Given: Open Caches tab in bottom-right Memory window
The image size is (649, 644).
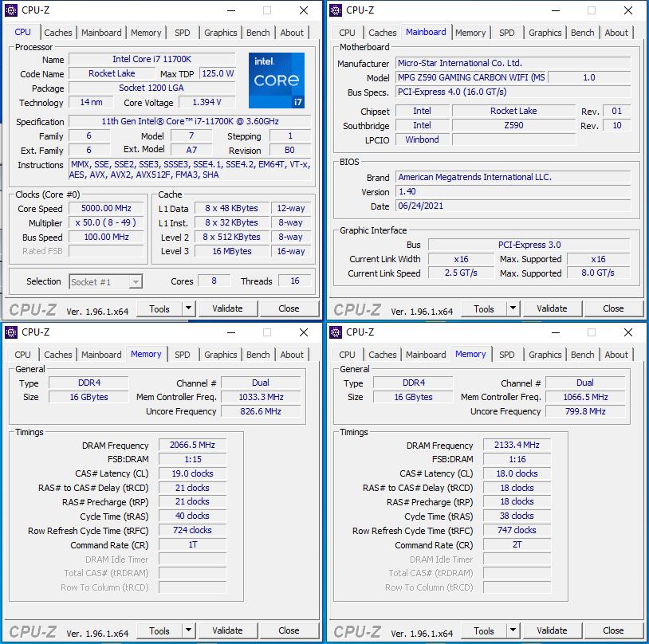Looking at the screenshot, I should point(383,355).
